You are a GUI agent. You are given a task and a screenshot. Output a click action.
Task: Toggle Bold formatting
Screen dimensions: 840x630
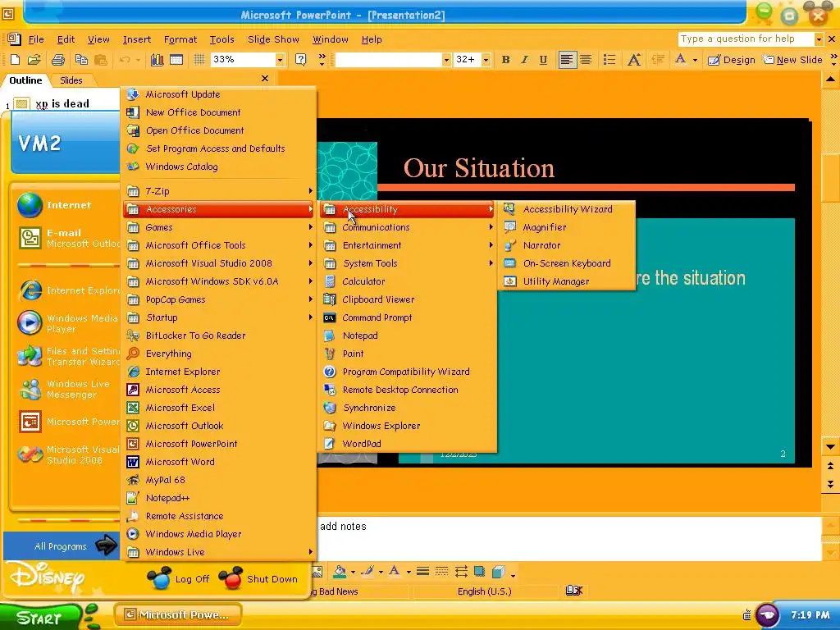[x=505, y=60]
